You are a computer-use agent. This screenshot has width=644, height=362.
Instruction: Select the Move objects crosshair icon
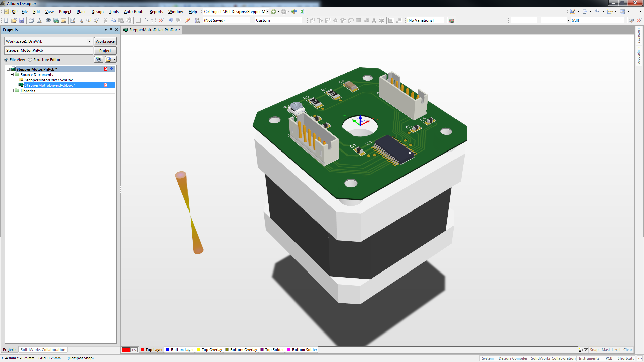(146, 20)
